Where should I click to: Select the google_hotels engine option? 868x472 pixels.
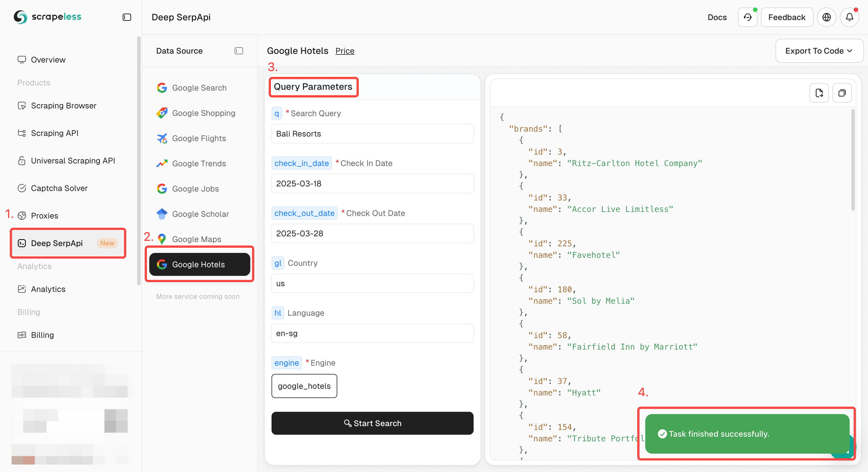point(304,386)
